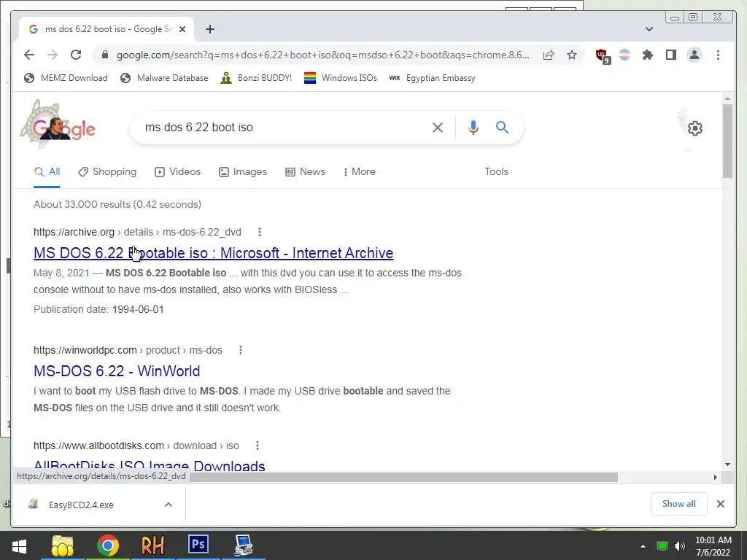Click the vertical page scrollbar thumb
Image resolution: width=747 pixels, height=560 pixels.
coord(727,141)
